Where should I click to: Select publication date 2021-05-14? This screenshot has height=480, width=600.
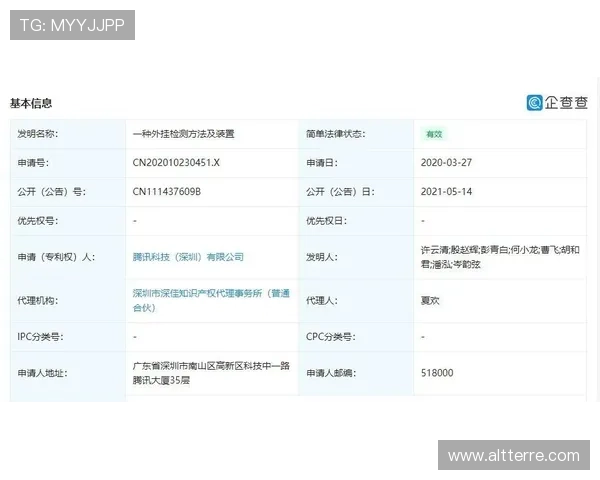446,191
